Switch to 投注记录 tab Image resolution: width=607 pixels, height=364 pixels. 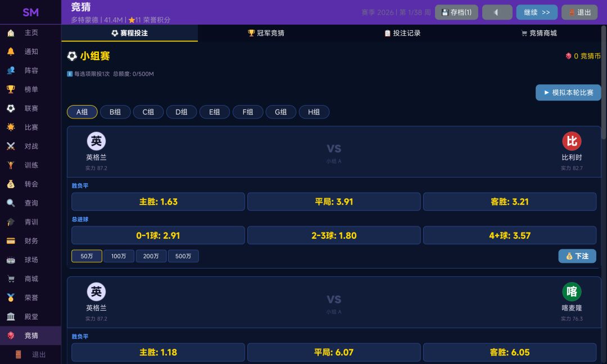pos(402,33)
